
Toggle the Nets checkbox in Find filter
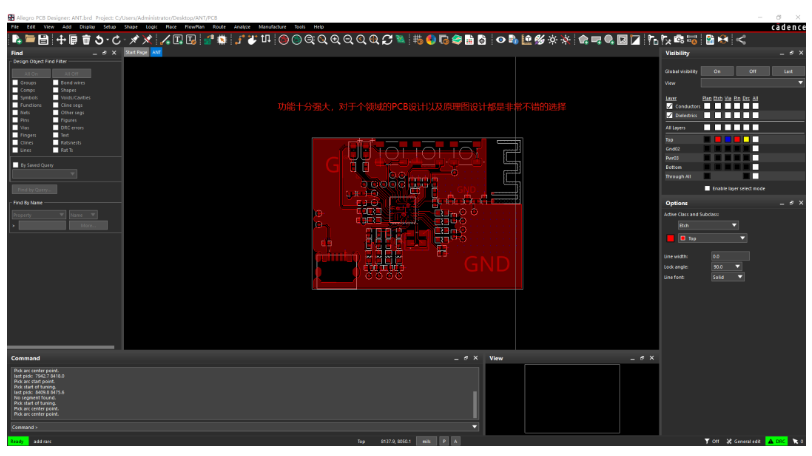[15, 113]
